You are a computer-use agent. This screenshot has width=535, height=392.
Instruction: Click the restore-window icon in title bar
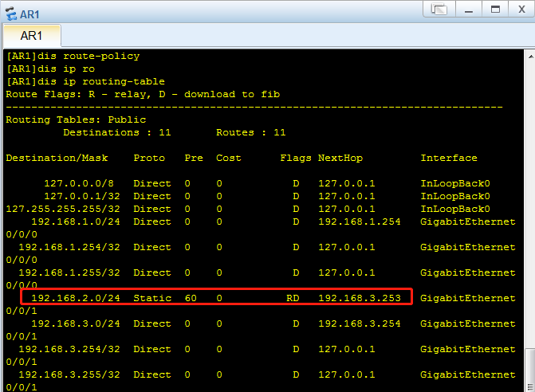coord(439,9)
